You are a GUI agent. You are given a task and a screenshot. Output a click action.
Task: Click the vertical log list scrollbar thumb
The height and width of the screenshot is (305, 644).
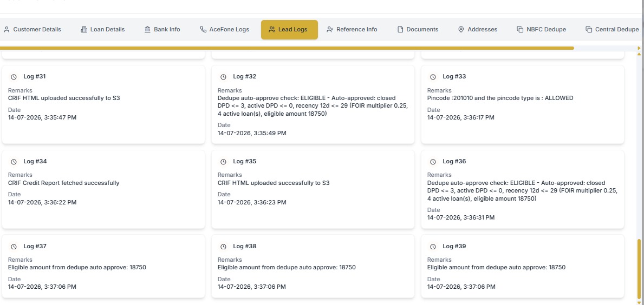point(639,269)
